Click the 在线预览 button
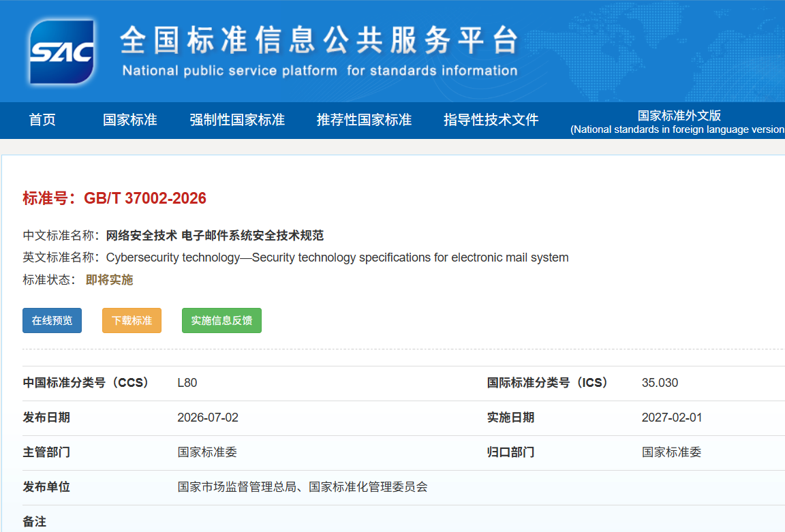Screen dimensions: 785x532 click(x=52, y=320)
